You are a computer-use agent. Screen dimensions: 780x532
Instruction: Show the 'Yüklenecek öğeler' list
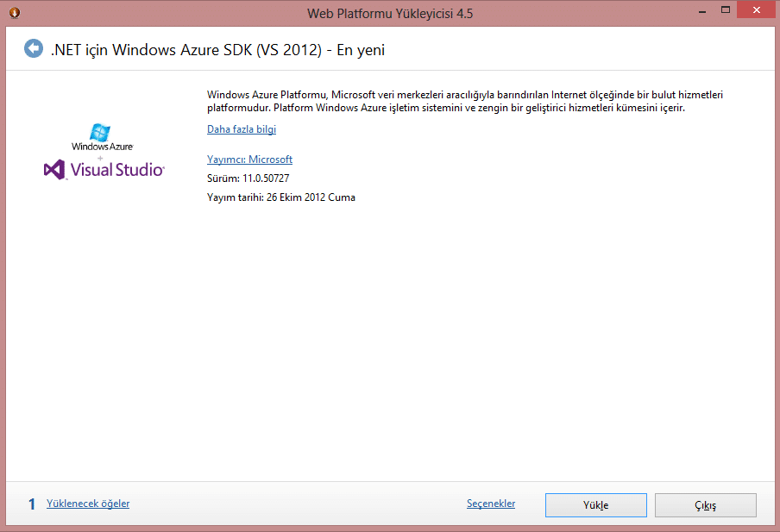tap(88, 504)
